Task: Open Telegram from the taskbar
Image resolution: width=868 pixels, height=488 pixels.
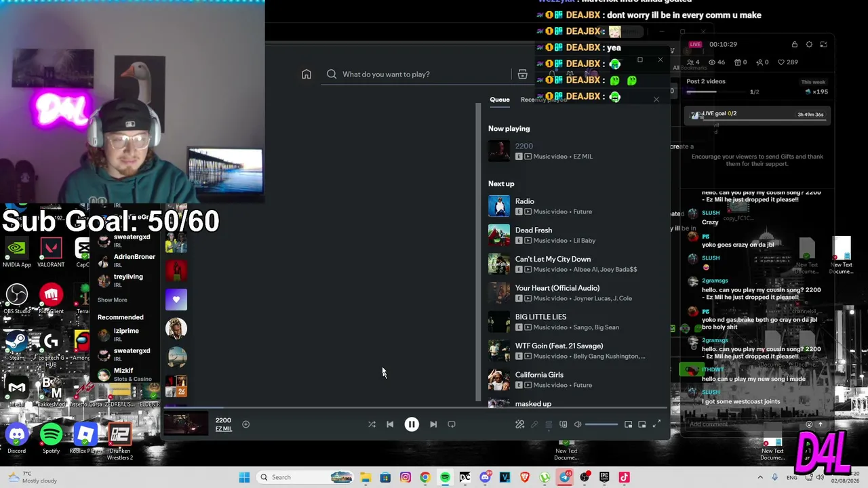Action: click(x=565, y=477)
